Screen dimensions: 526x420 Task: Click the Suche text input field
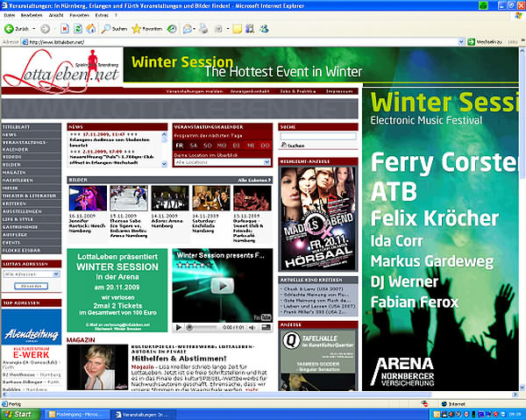pyautogui.click(x=318, y=136)
